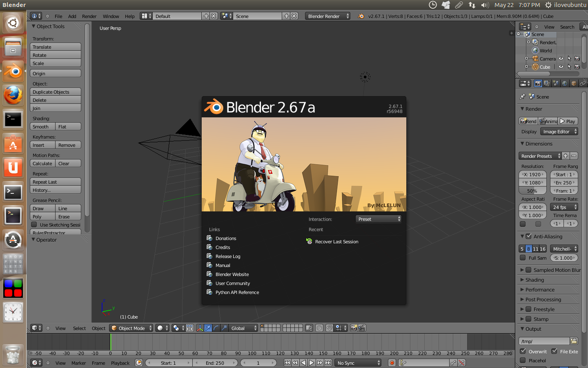Open the Interaction Preset dropdown
Viewport: 588px width, 368px height.
(379, 219)
